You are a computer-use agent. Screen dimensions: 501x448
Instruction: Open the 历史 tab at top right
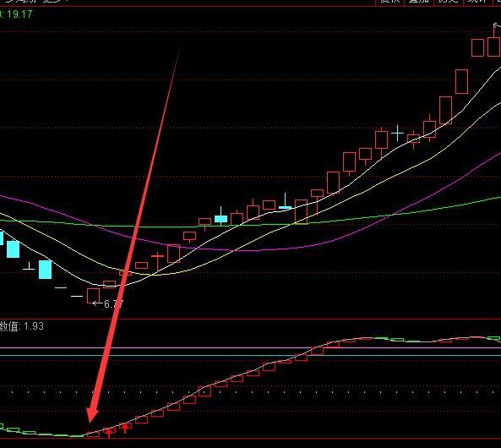tap(448, 2)
